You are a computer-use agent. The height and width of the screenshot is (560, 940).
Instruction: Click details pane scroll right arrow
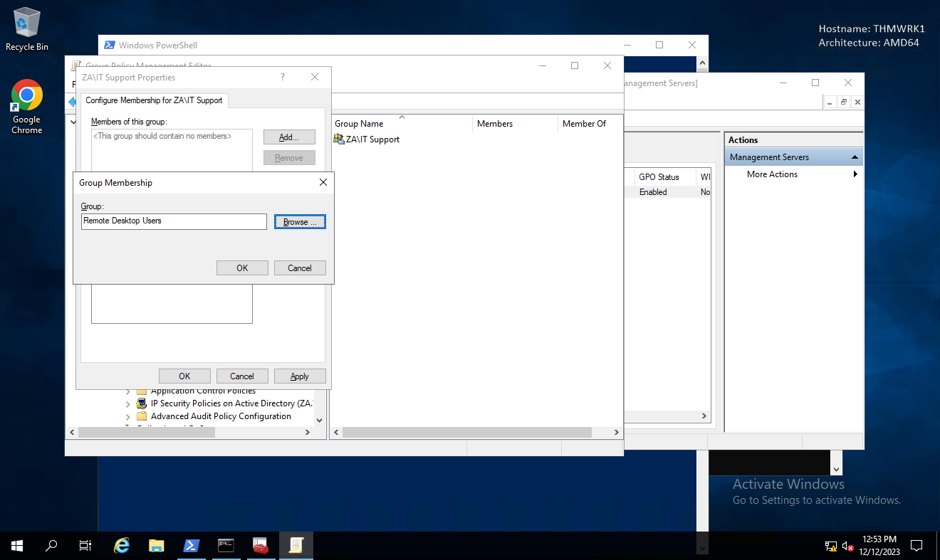617,432
